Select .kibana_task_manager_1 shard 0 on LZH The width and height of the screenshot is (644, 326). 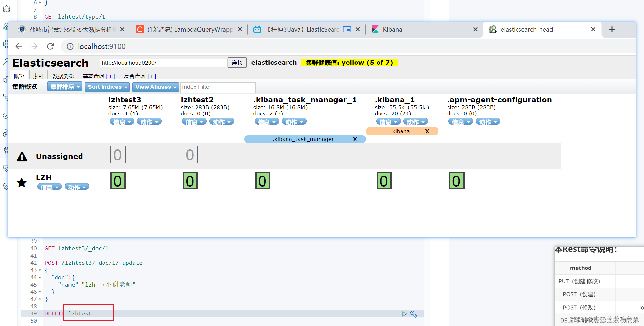(x=263, y=181)
